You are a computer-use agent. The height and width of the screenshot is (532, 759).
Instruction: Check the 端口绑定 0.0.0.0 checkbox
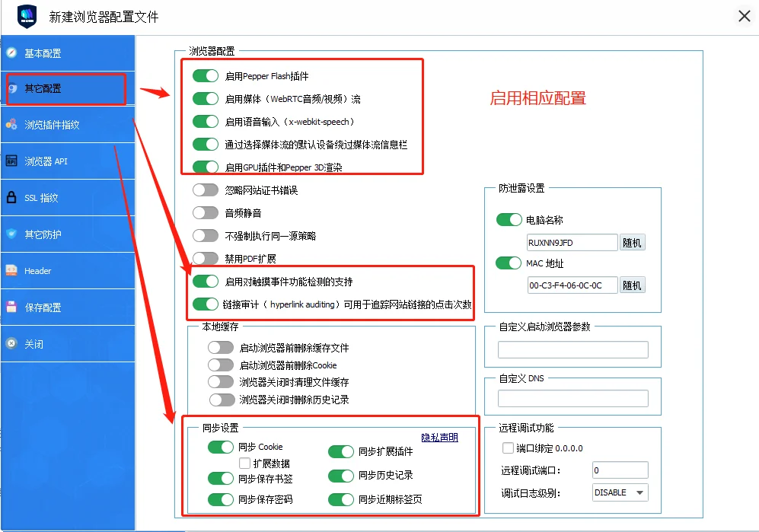click(x=509, y=448)
